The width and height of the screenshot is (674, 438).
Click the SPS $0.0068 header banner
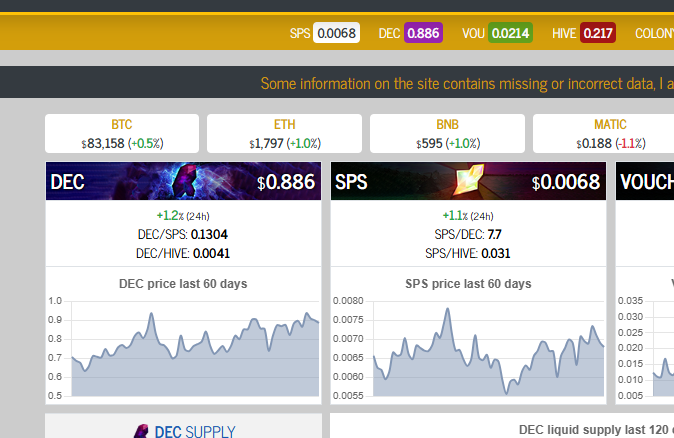469,181
